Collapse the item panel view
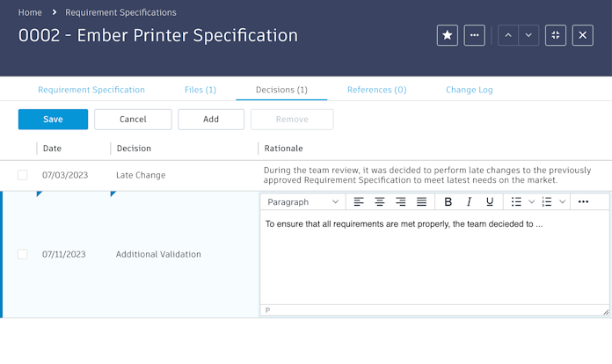Image resolution: width=612 pixels, height=364 pixels. [x=556, y=35]
